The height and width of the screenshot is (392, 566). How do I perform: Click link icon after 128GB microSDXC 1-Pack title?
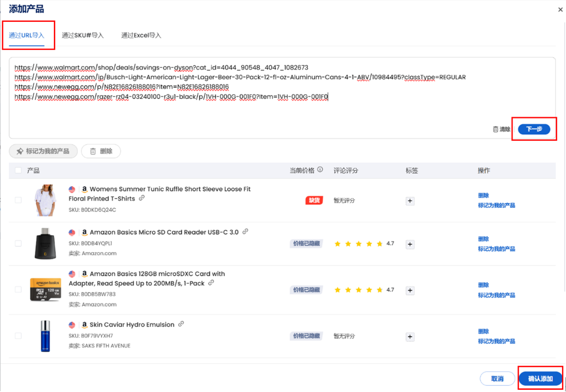211,283
